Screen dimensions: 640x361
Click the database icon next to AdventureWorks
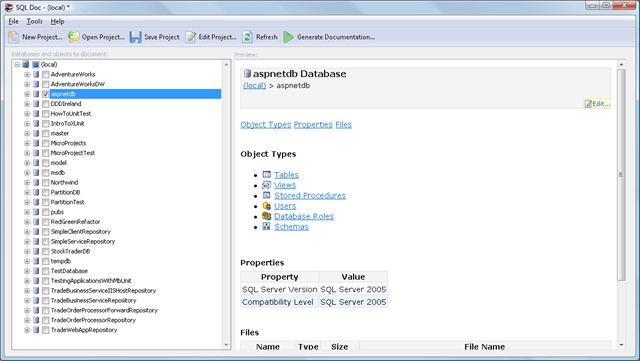point(36,74)
